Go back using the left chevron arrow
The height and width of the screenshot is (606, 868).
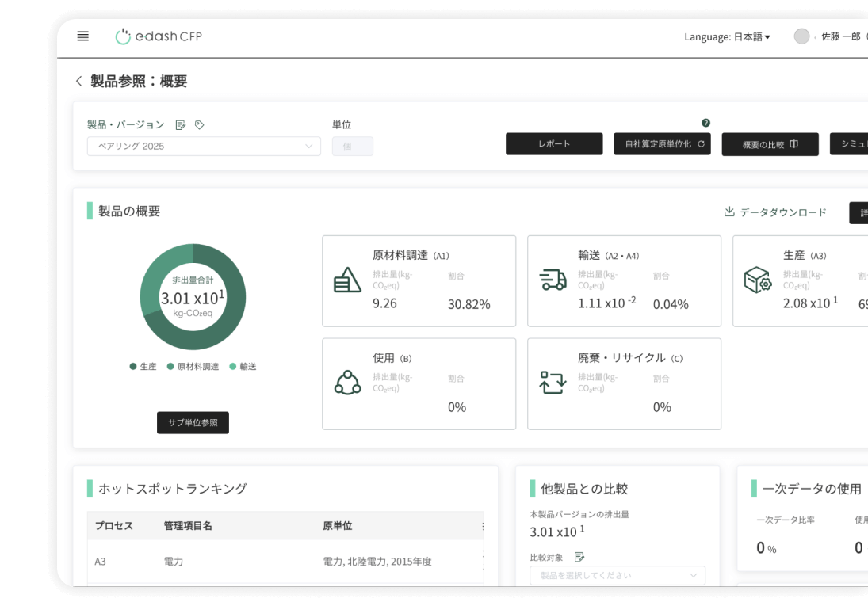(x=78, y=82)
